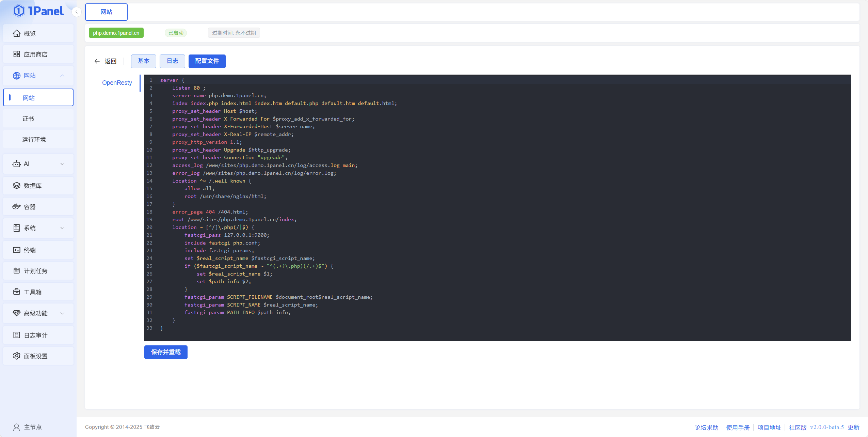868x437 pixels.
Task: Open the 项目地址 footer link
Action: tap(769, 427)
